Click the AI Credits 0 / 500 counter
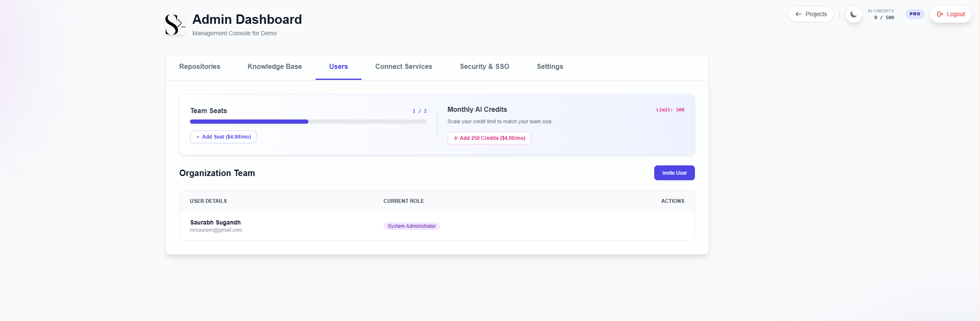Image resolution: width=980 pixels, height=321 pixels. (x=881, y=14)
